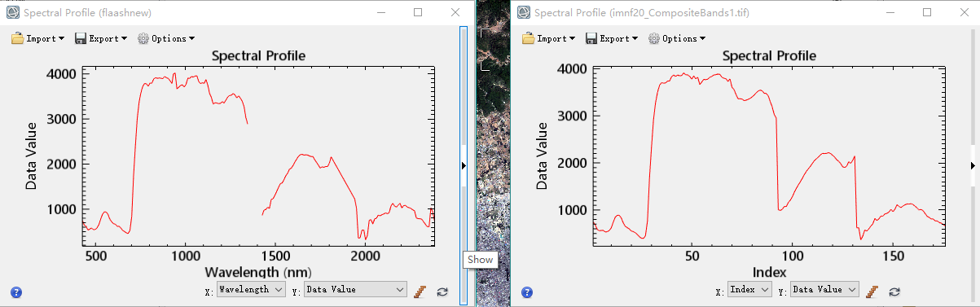Open help in flaashnew Spectral Profile window

(x=16, y=292)
